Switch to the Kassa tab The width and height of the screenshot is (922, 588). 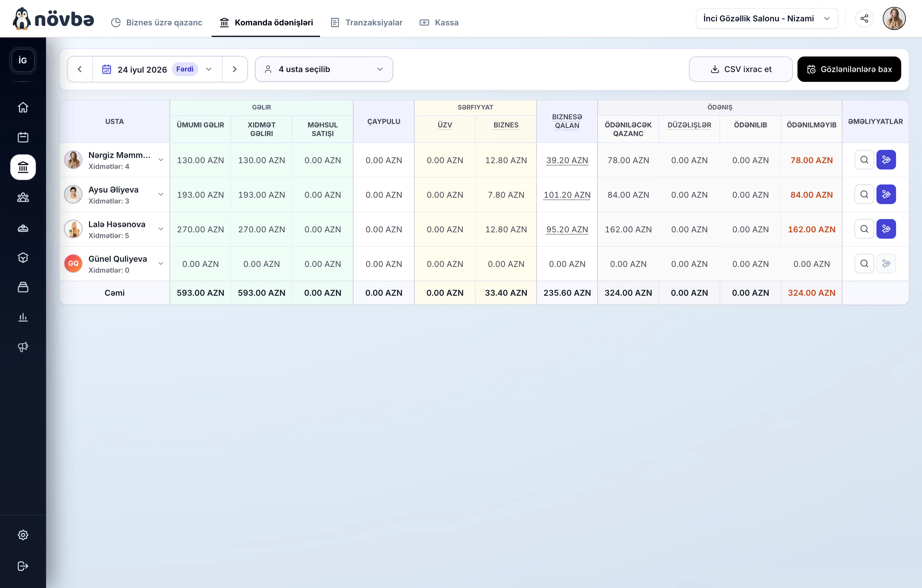(x=439, y=22)
